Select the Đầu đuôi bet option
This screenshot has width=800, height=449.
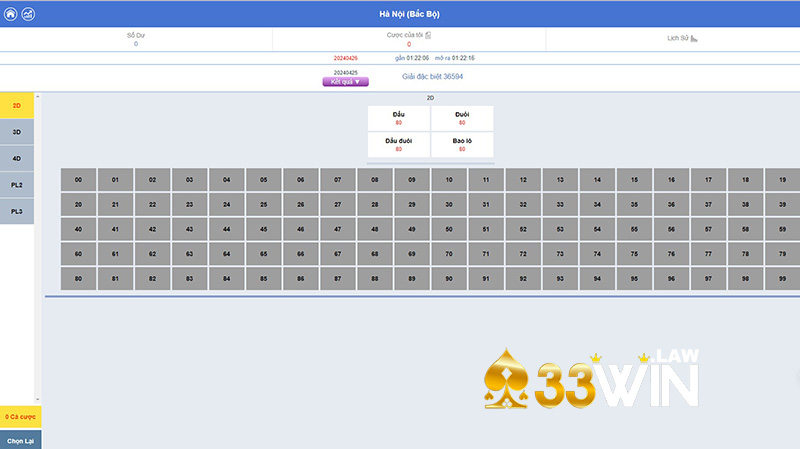point(398,145)
